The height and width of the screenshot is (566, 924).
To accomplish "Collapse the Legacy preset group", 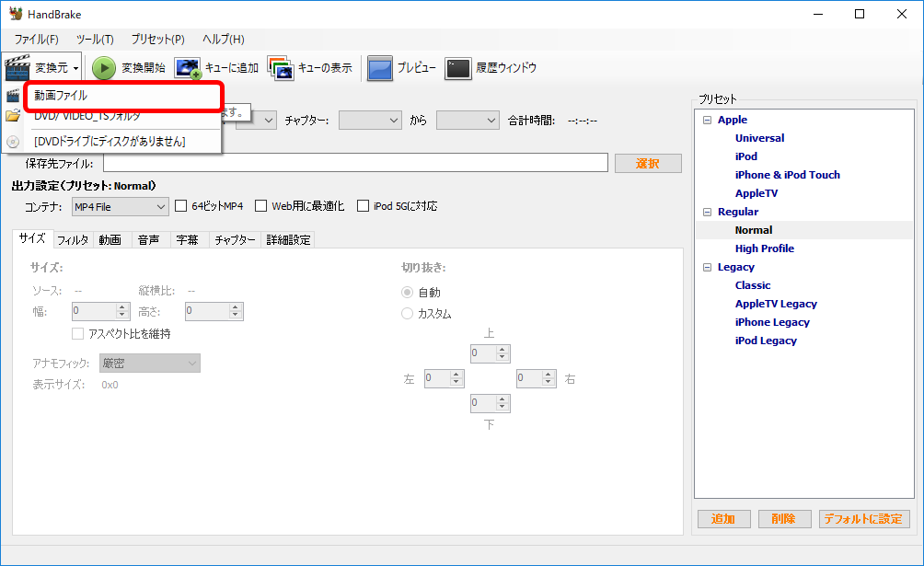I will tap(707, 267).
